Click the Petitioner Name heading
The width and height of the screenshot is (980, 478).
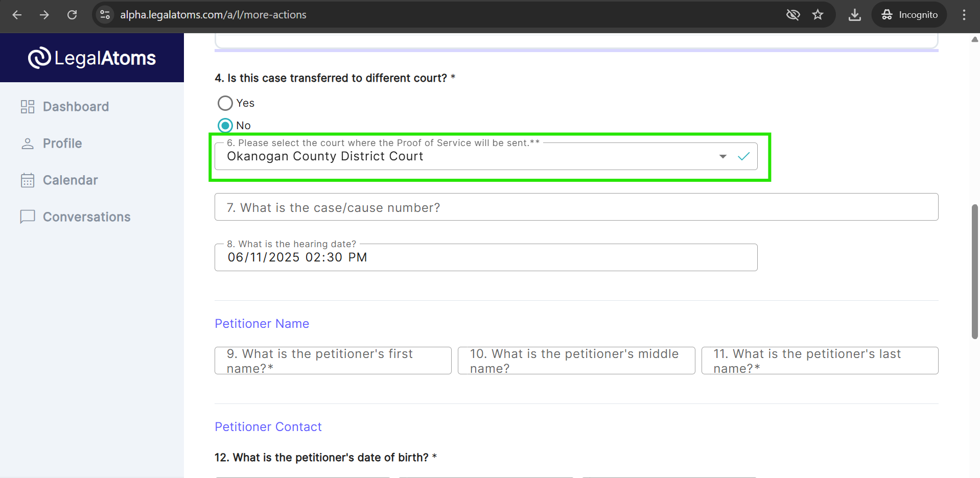tap(262, 324)
